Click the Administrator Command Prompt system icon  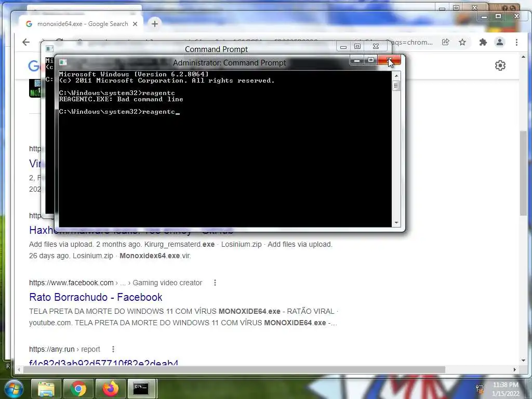[x=63, y=62]
